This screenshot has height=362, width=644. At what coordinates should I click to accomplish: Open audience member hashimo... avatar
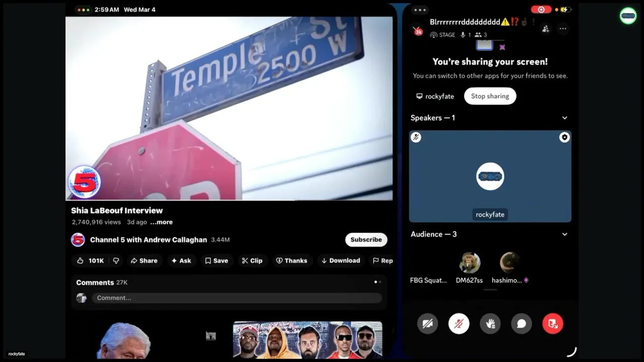tap(510, 262)
